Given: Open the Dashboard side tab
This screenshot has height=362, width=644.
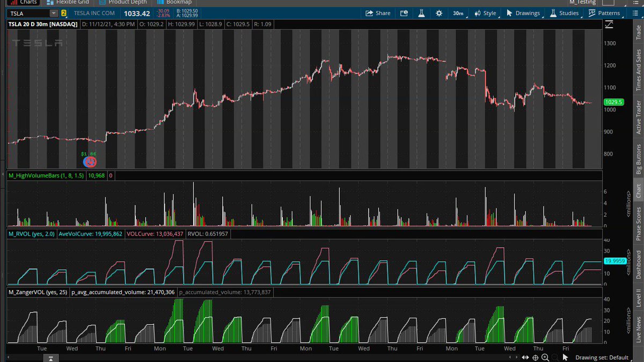Looking at the screenshot, I should click(x=638, y=264).
